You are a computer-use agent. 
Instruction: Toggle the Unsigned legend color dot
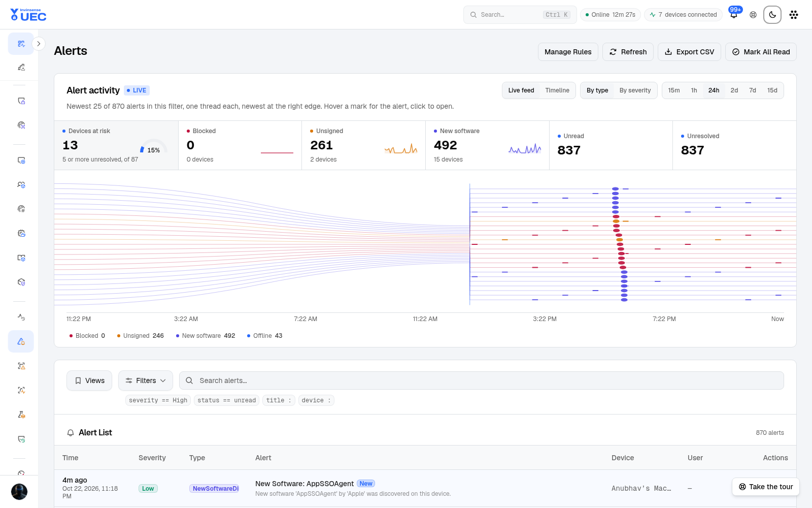119,336
